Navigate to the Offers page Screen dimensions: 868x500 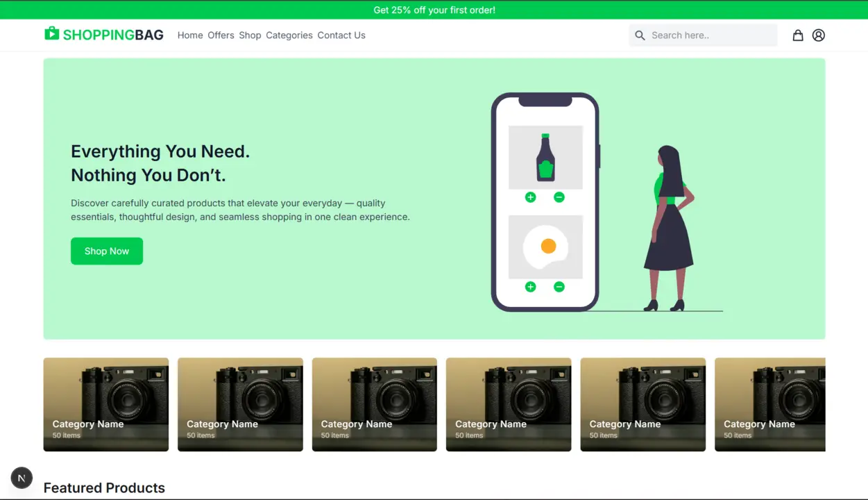coord(221,35)
